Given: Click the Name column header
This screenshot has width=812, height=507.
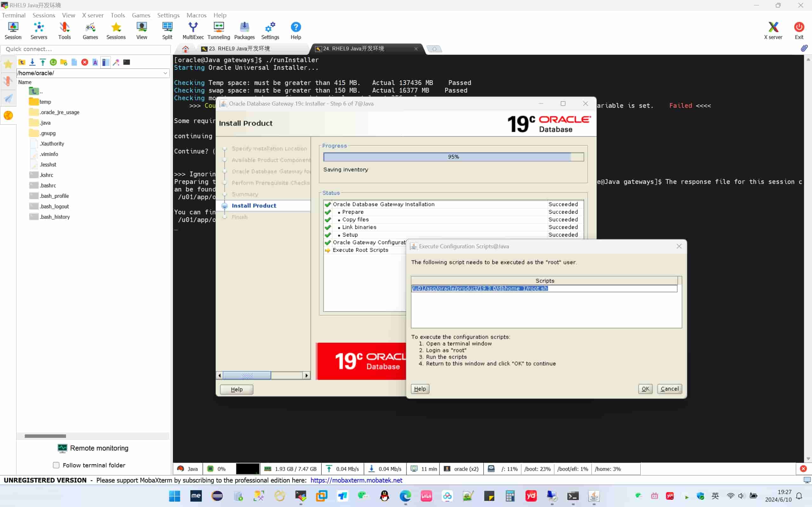Looking at the screenshot, I should [x=25, y=82].
